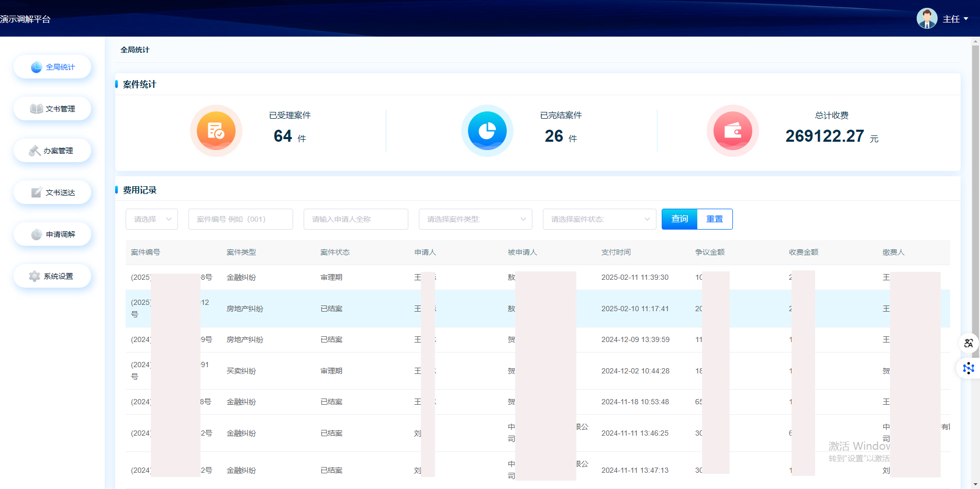Open the 请选择案件类型 dropdown
The image size is (980, 489).
click(x=475, y=219)
